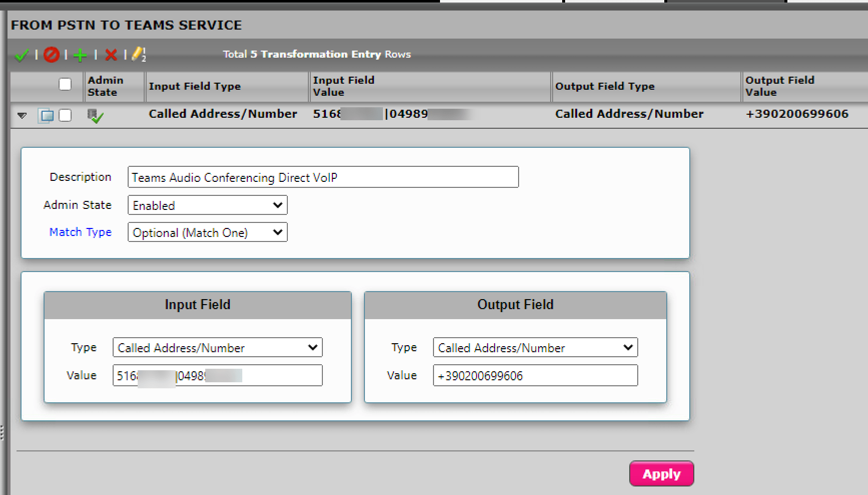Duplicate the entry using the copy icon
The height and width of the screenshot is (495, 868).
47,115
